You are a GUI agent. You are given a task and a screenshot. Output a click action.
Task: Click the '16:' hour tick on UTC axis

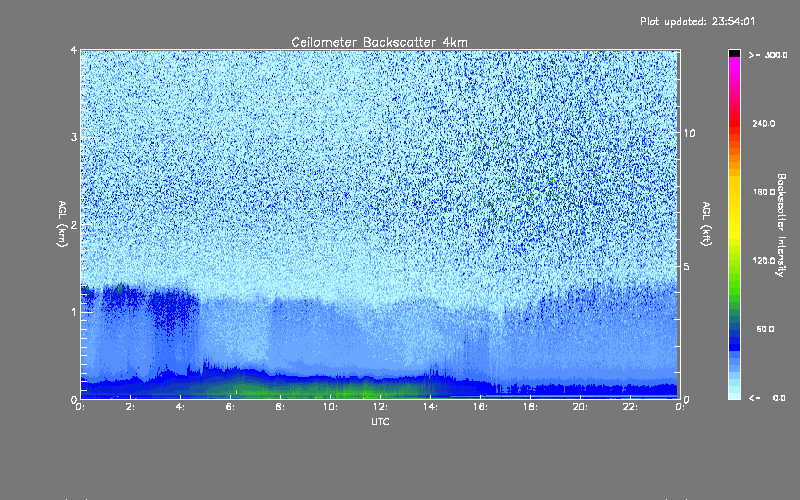480,407
